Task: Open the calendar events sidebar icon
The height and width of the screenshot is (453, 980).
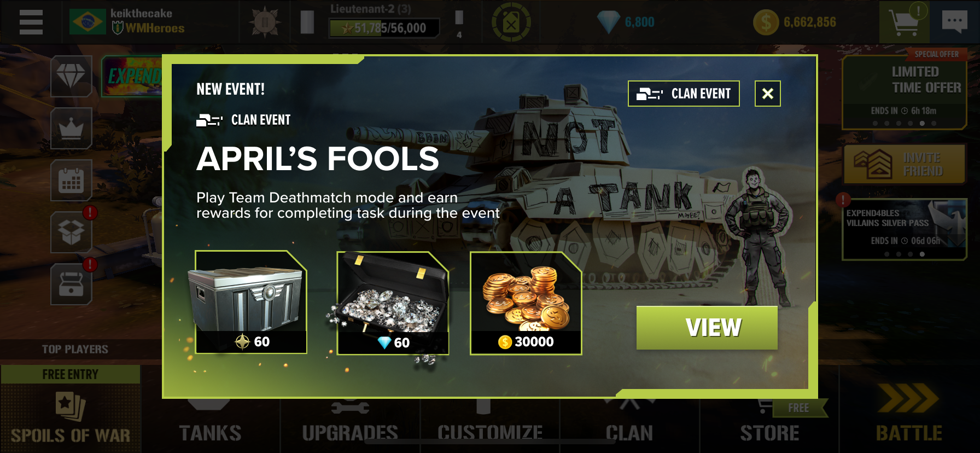Action: pos(71,181)
